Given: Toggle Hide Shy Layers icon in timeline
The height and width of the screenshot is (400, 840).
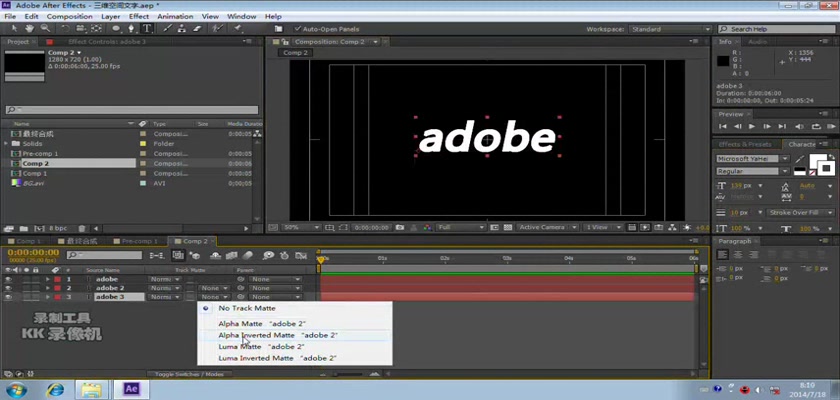Looking at the screenshot, I should coord(215,256).
